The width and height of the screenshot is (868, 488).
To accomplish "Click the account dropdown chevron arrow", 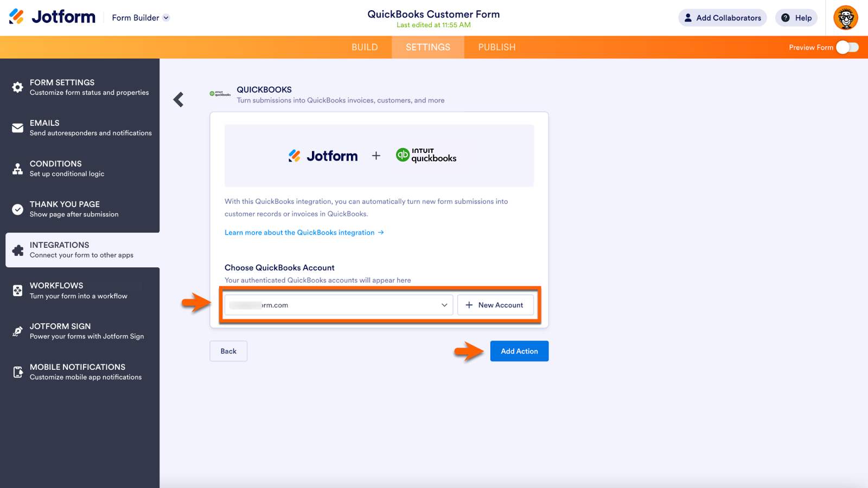I will [x=444, y=305].
